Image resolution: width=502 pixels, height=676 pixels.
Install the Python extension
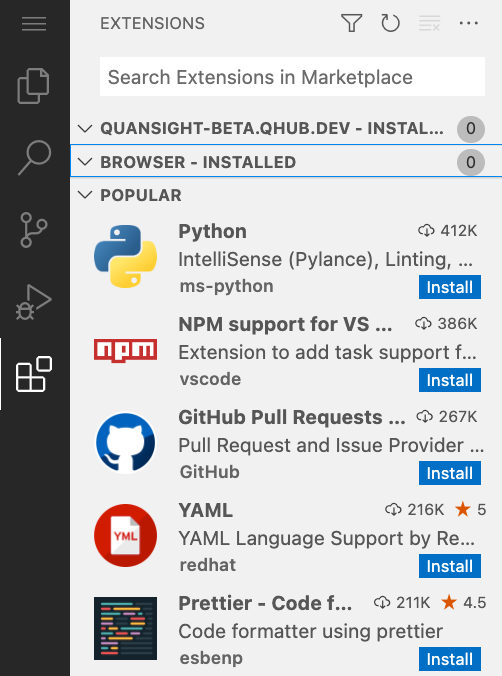click(450, 287)
